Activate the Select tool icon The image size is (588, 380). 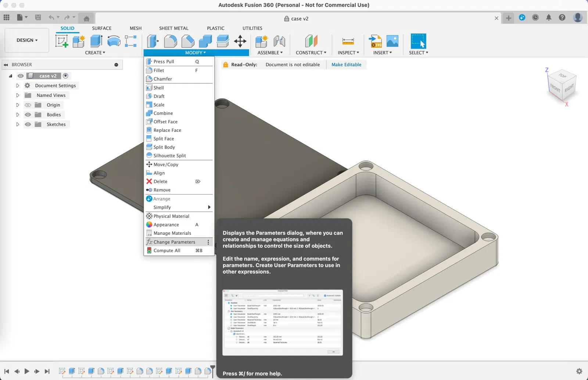418,41
